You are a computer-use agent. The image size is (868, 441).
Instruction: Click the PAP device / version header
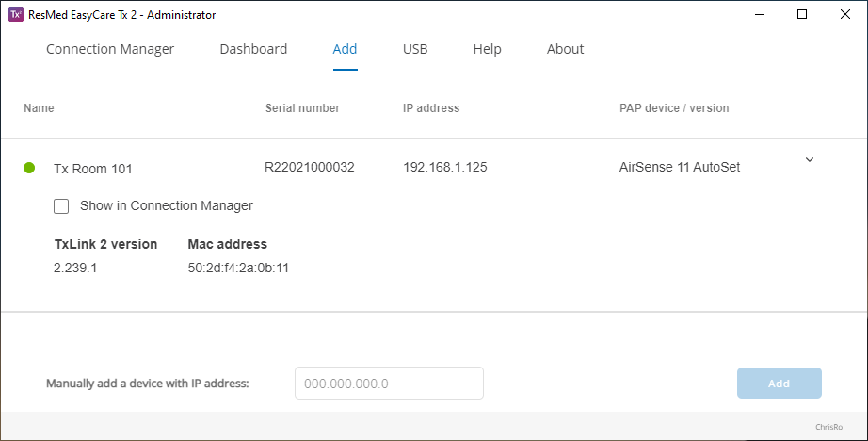(674, 108)
